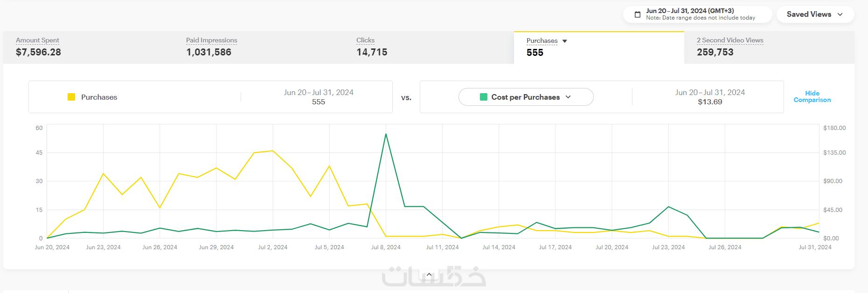Click the Jul 8, 2024 x-axis label
Viewport: 868px width, 293px height.
386,247
